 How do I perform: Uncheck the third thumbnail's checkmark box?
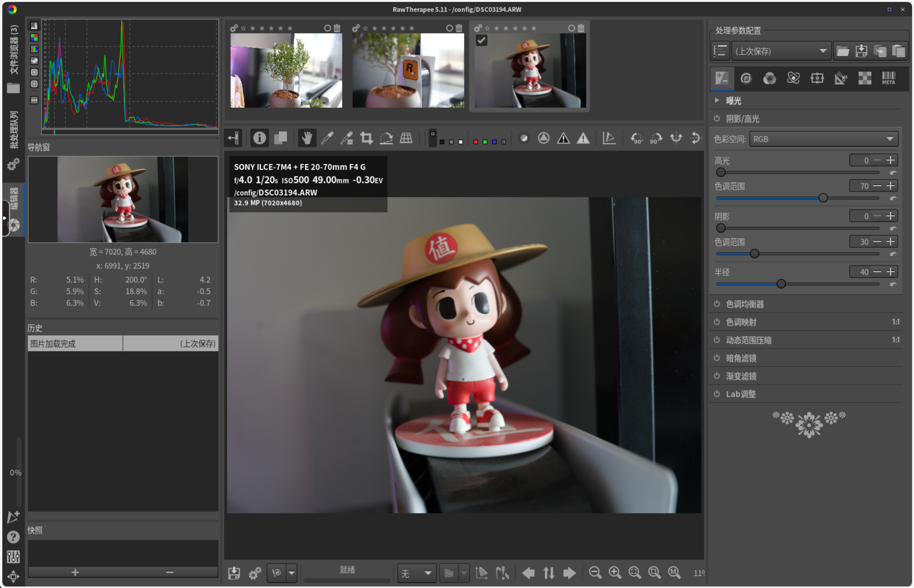point(481,40)
